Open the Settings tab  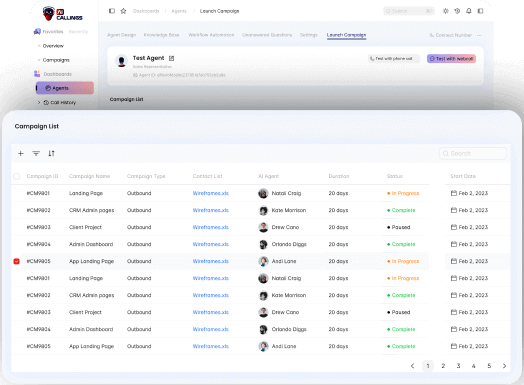[309, 35]
